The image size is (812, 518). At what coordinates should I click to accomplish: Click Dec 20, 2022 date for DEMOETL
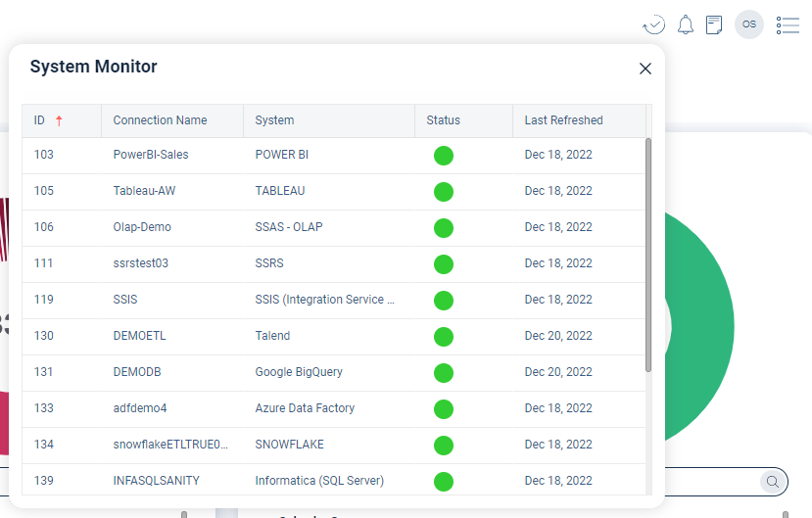pyautogui.click(x=558, y=335)
